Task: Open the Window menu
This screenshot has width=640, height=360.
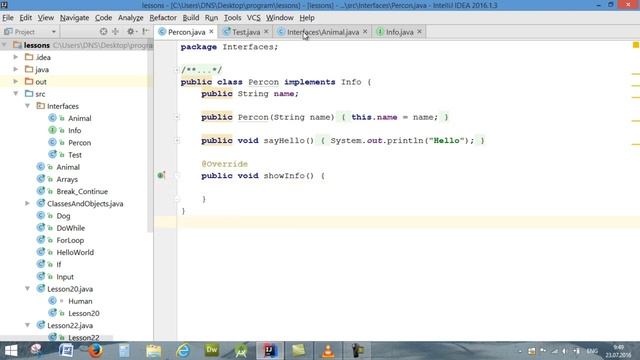Action: [x=280, y=18]
